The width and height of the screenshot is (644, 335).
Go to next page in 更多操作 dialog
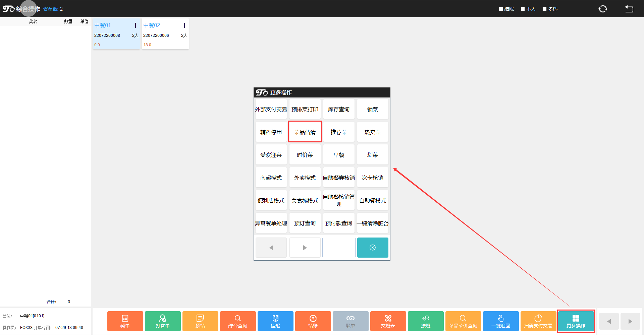tap(305, 248)
